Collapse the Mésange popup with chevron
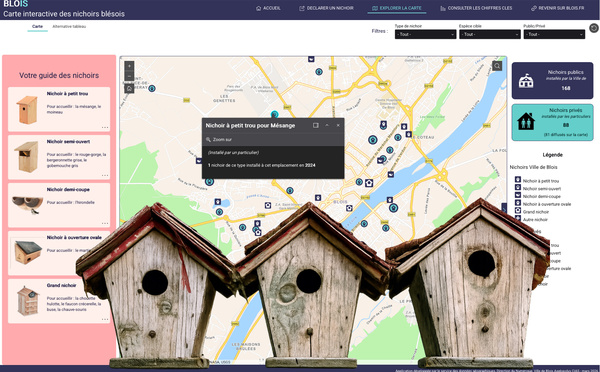600x372 pixels. pyautogui.click(x=327, y=126)
